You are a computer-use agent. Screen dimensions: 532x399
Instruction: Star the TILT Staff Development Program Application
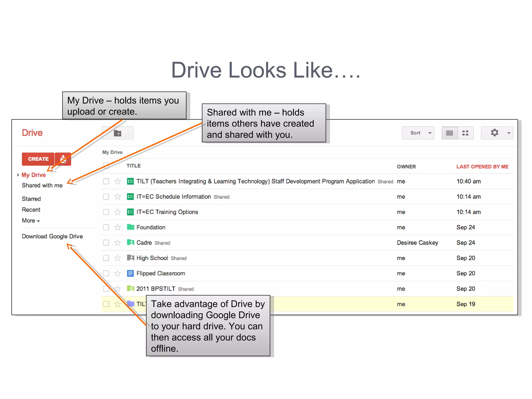point(118,181)
